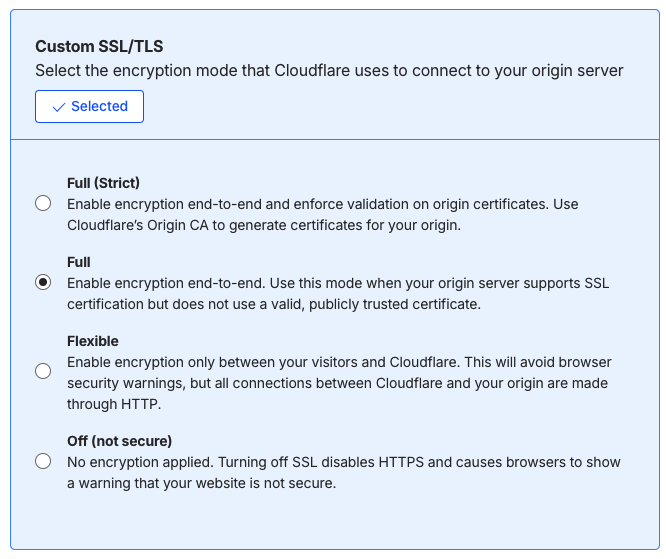Select the Full (Strict) radio button
Viewport: 666px width, 559px height.
tap(43, 203)
